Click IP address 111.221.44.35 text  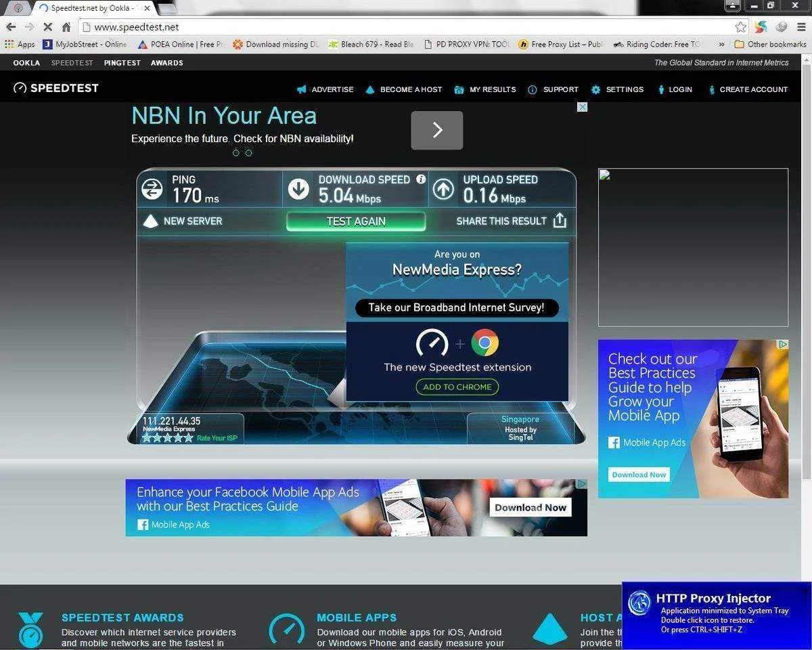(x=171, y=421)
